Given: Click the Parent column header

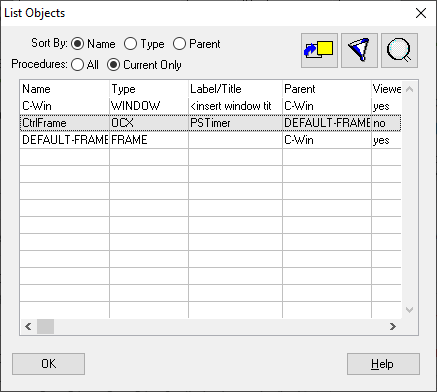Looking at the screenshot, I should [327, 89].
